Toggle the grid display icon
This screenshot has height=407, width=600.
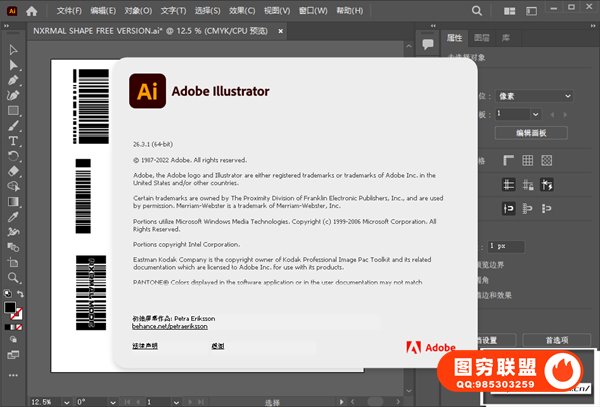[x=529, y=161]
